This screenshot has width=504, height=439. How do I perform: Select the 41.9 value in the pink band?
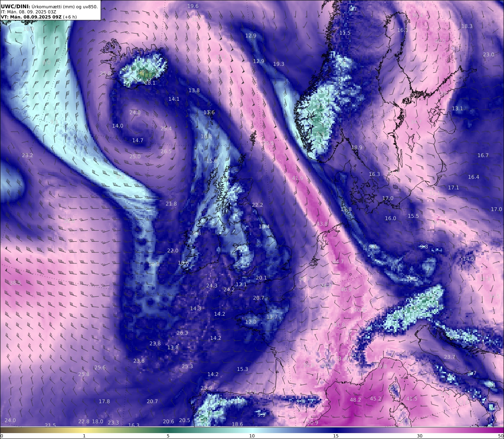click(x=297, y=178)
